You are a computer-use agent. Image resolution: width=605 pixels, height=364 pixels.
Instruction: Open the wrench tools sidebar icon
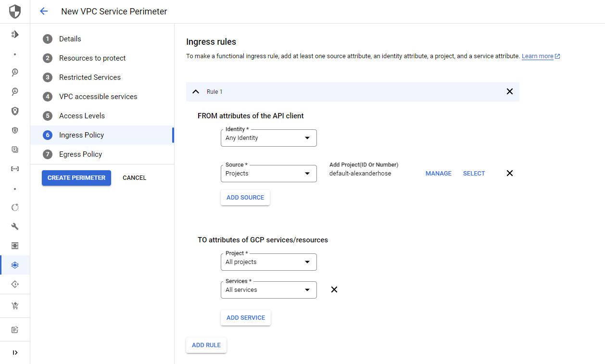15,226
